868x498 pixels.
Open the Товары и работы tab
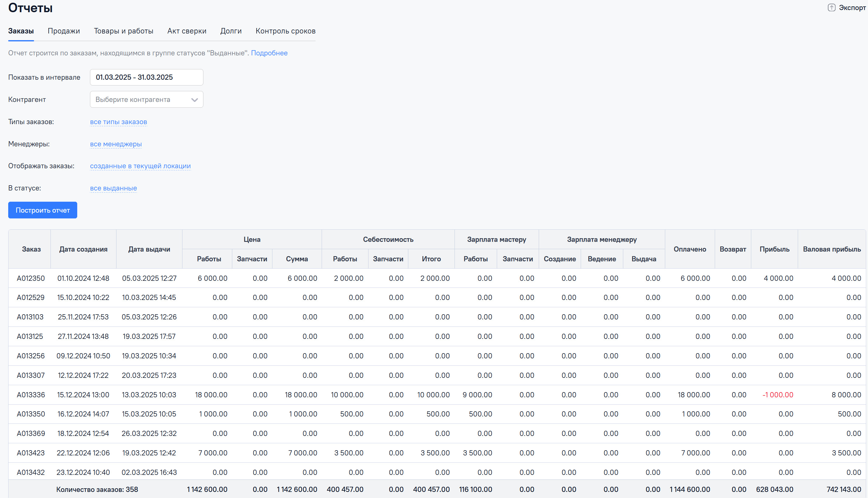pyautogui.click(x=124, y=31)
